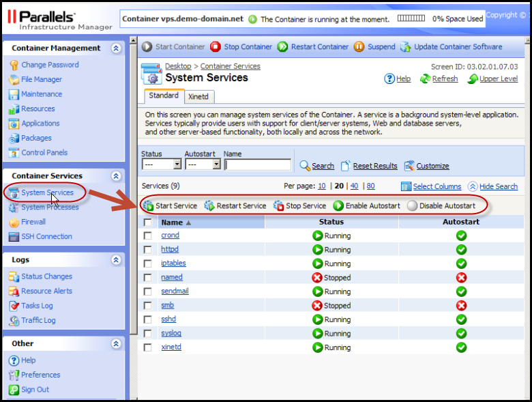The image size is (532, 402).
Task: Open the Status filter dropdown
Action: [x=162, y=164]
